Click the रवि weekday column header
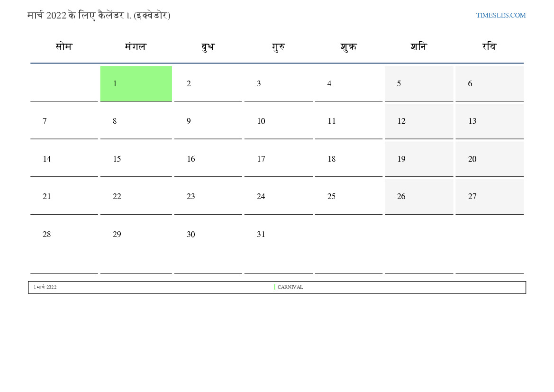The height and width of the screenshot is (392, 554). [489, 46]
